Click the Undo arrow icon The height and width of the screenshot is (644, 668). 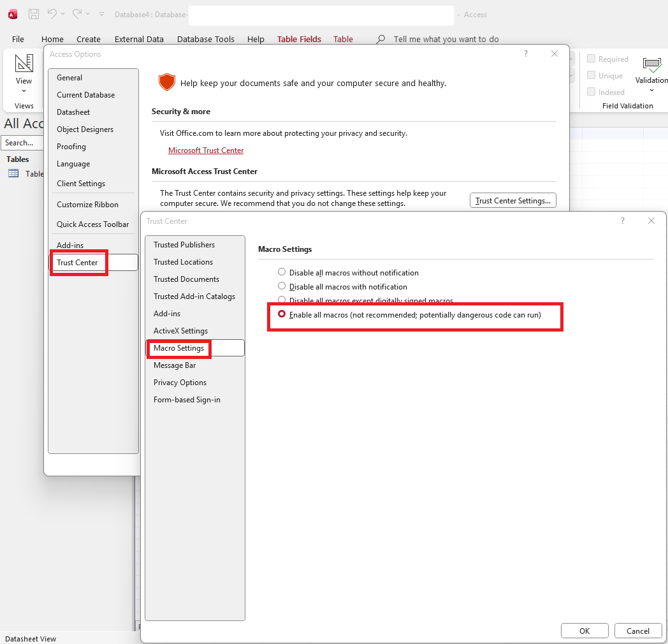pyautogui.click(x=52, y=14)
